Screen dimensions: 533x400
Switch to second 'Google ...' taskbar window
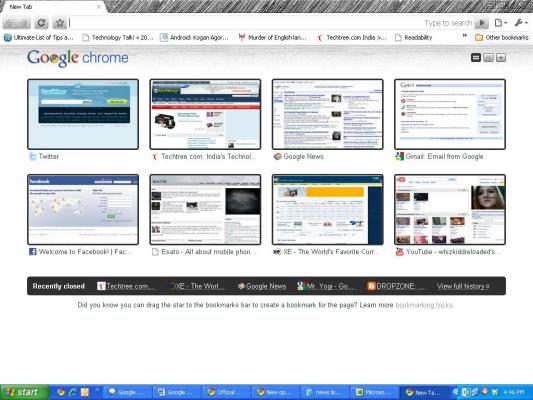click(177, 392)
